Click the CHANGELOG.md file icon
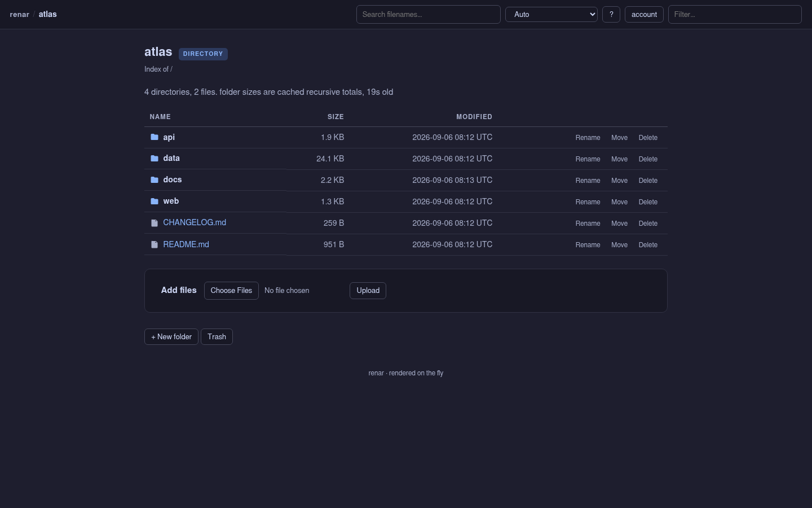The height and width of the screenshot is (508, 812). [155, 223]
